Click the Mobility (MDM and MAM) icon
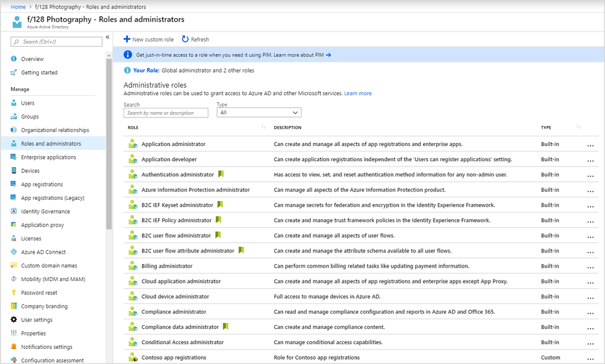 pyautogui.click(x=14, y=279)
